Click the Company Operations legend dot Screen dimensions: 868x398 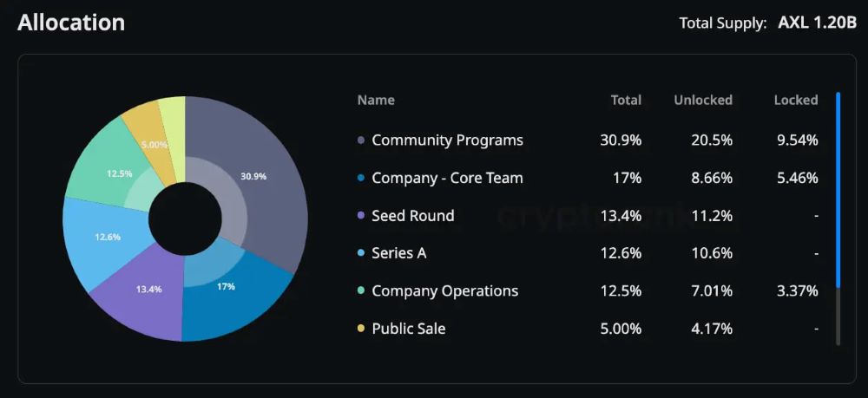pyautogui.click(x=361, y=291)
